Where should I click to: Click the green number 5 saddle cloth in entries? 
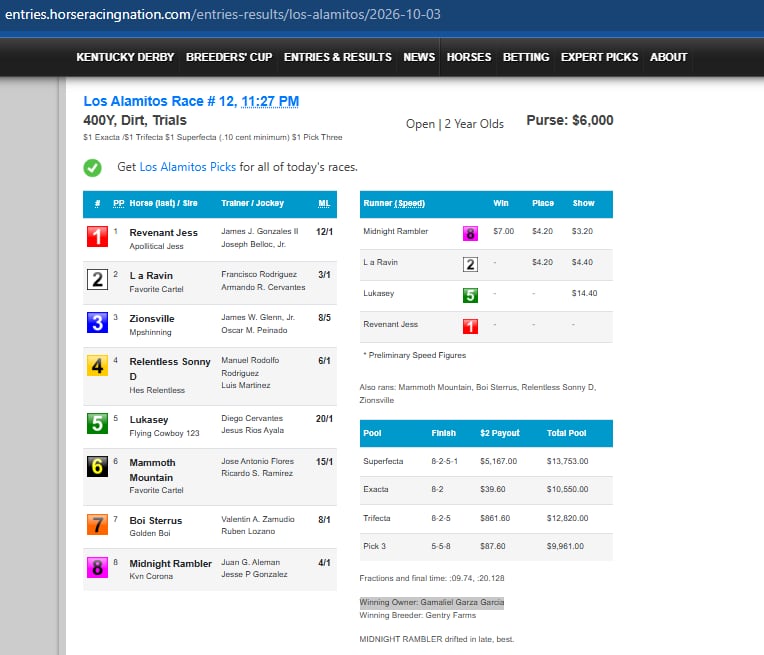click(x=97, y=424)
